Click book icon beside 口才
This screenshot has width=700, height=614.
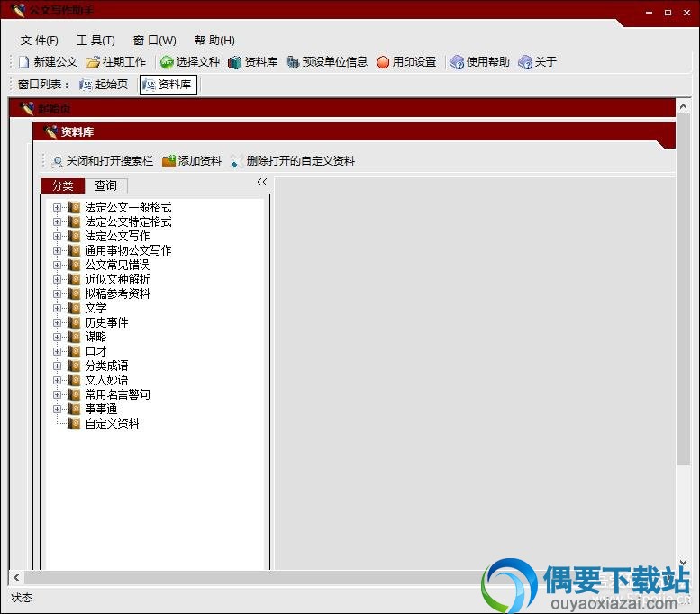pyautogui.click(x=74, y=351)
